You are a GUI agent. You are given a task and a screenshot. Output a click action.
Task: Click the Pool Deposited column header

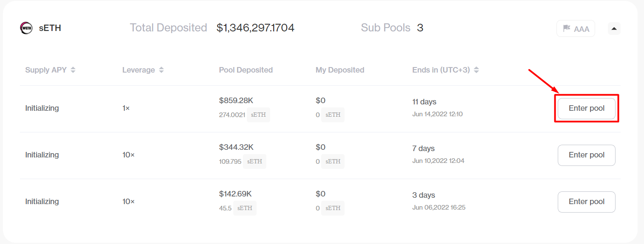click(246, 70)
